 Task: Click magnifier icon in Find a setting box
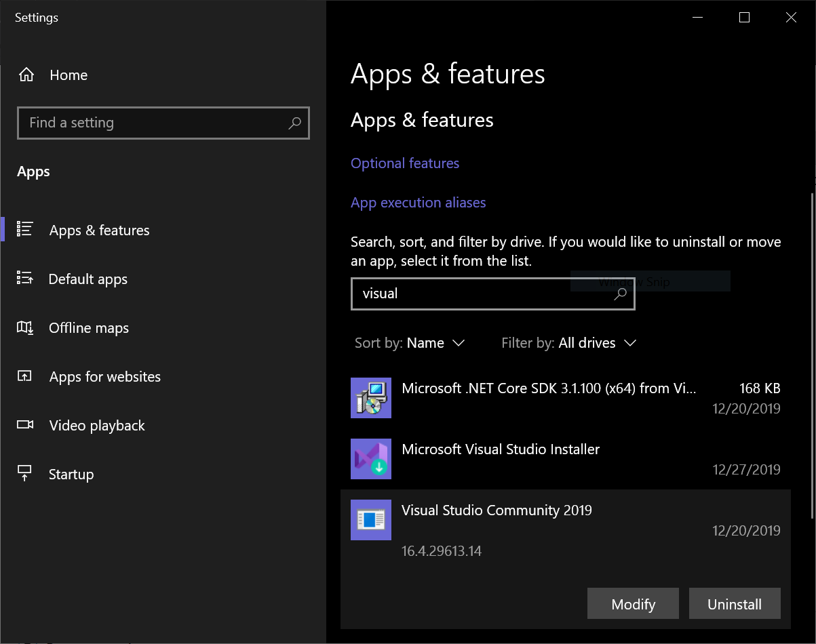[294, 123]
